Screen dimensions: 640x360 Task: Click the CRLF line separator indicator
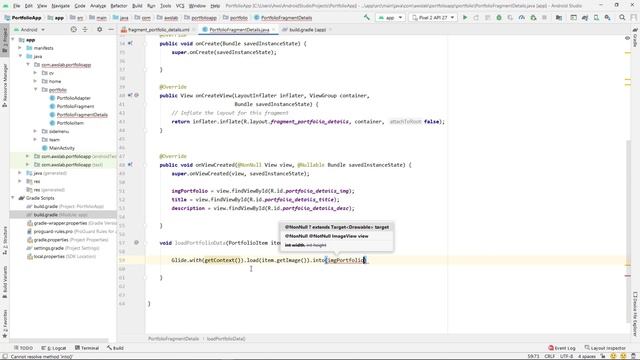coord(549,356)
